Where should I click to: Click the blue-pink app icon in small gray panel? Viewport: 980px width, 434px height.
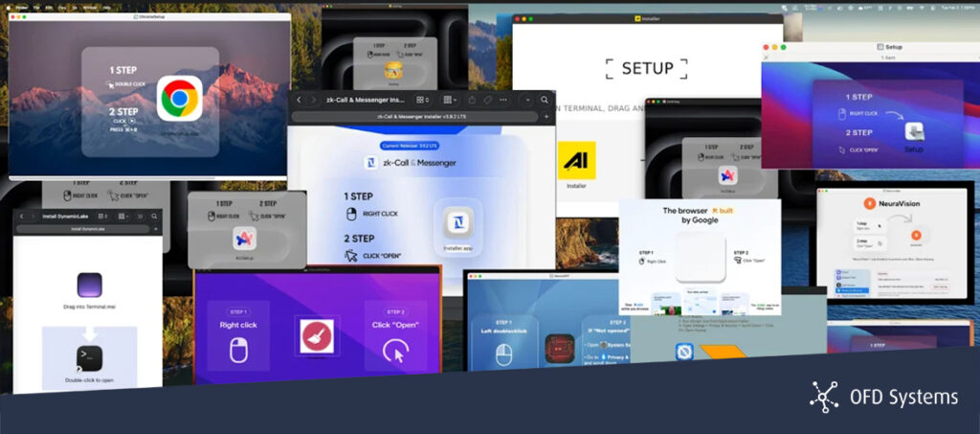point(245,235)
